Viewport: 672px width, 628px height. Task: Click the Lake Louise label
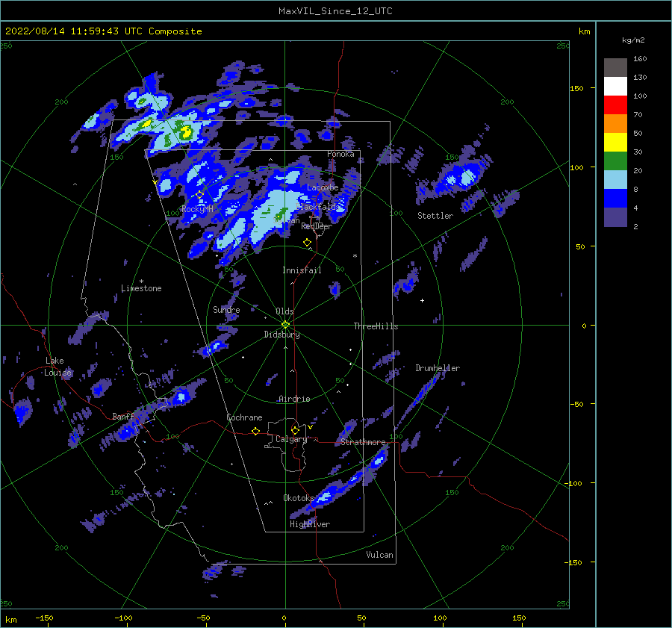(57, 367)
